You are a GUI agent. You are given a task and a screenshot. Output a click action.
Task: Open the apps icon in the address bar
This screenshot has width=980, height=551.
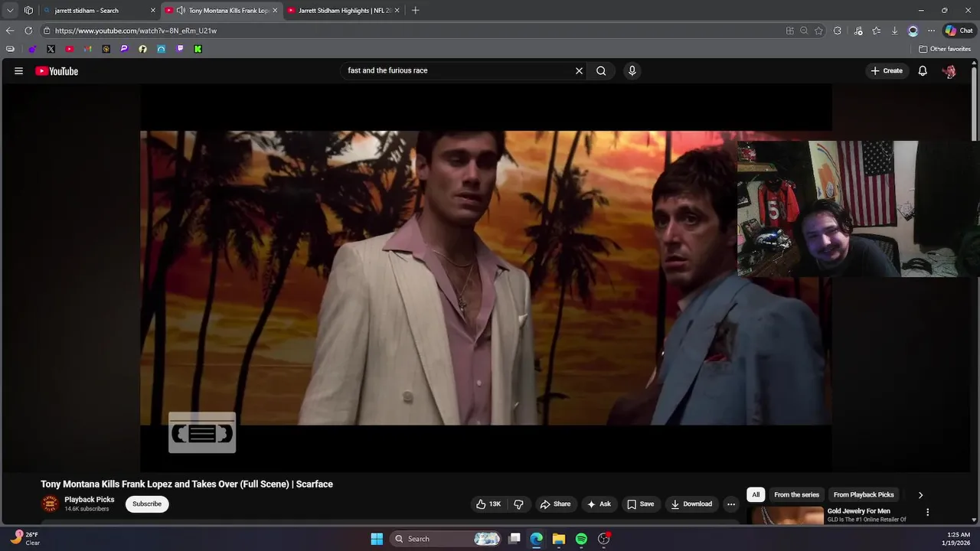[x=790, y=31]
